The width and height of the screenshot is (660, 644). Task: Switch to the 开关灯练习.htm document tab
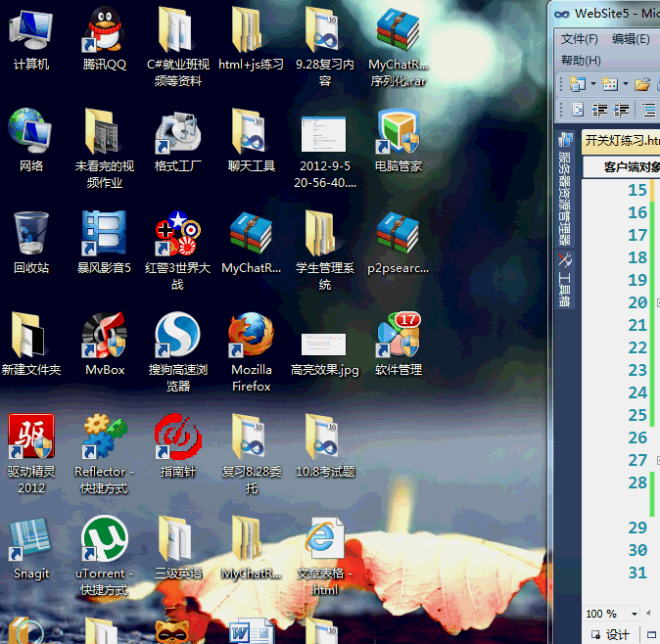pos(621,141)
